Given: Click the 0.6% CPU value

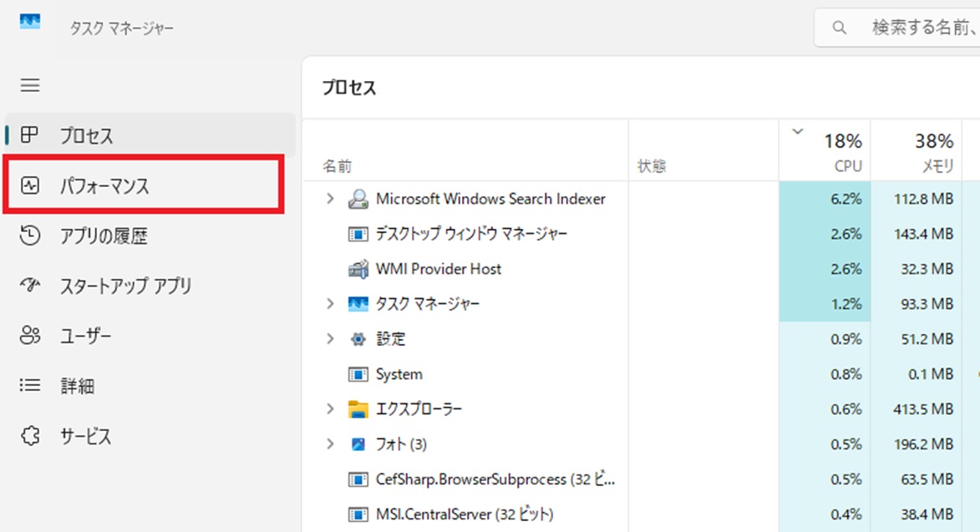Looking at the screenshot, I should pos(846,409).
